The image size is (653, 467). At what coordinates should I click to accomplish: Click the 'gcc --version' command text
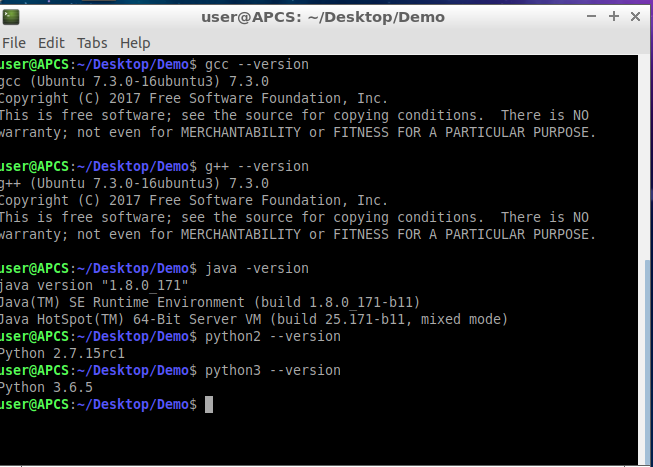coord(257,65)
